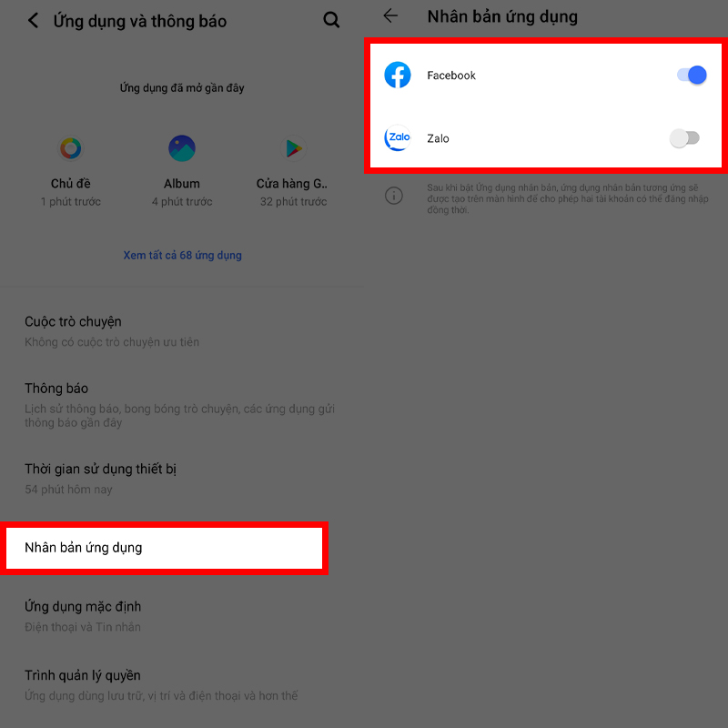Screen dimensions: 728x728
Task: Open the highlighted Nhân bản ứng dụng entry
Action: click(164, 548)
